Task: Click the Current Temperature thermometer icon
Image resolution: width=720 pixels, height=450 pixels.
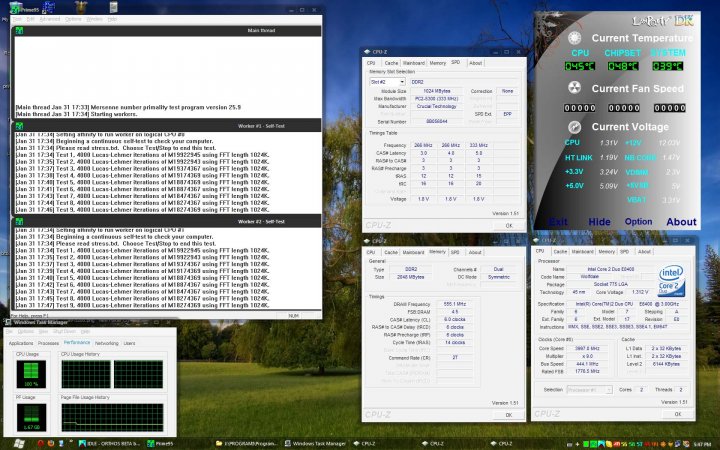Action: tap(575, 38)
